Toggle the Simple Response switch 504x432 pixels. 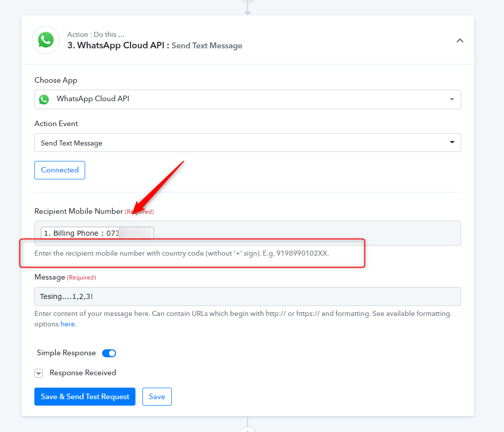(x=109, y=353)
